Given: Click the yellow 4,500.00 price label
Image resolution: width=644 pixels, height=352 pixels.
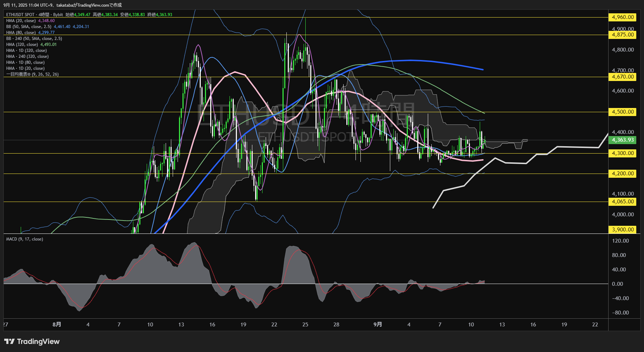Looking at the screenshot, I should (623, 112).
